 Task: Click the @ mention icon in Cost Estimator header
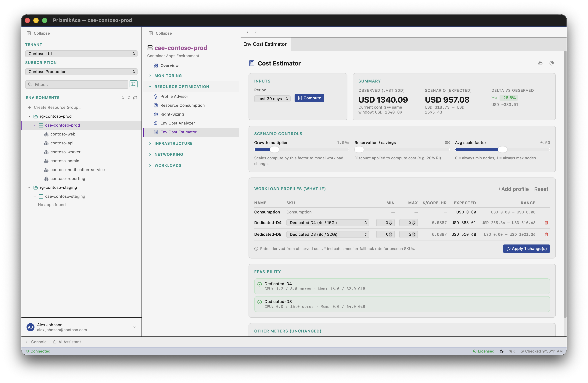[x=551, y=63]
